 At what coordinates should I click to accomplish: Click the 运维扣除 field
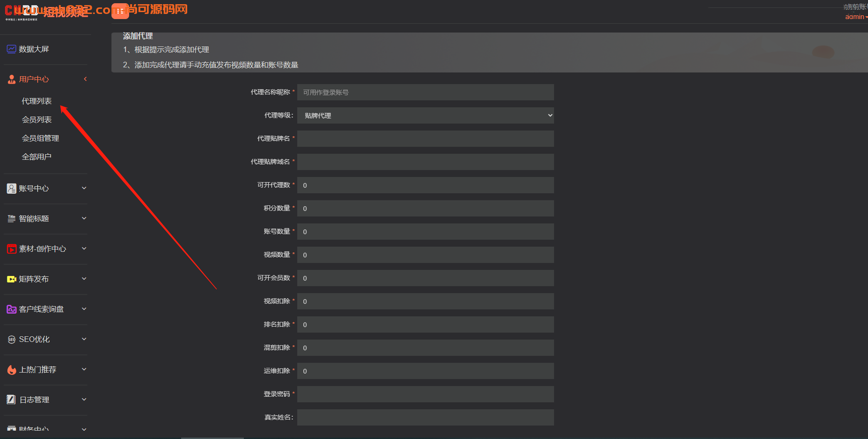(425, 371)
